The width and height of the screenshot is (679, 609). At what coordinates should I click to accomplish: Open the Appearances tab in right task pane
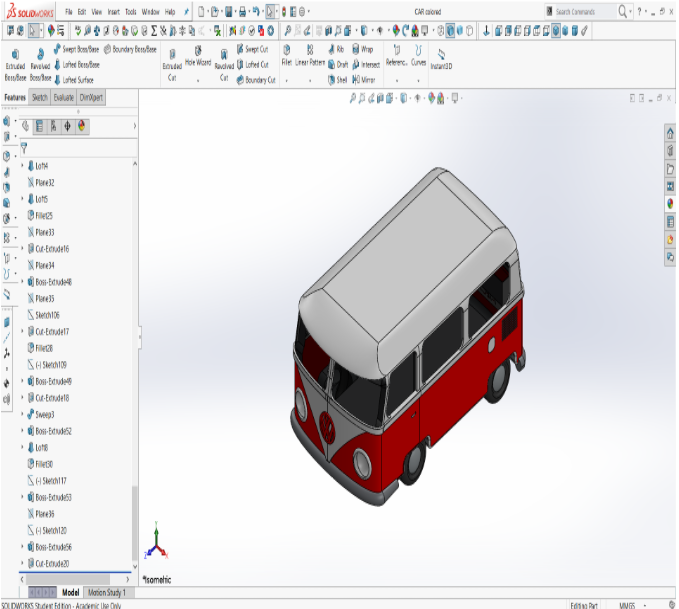[670, 204]
